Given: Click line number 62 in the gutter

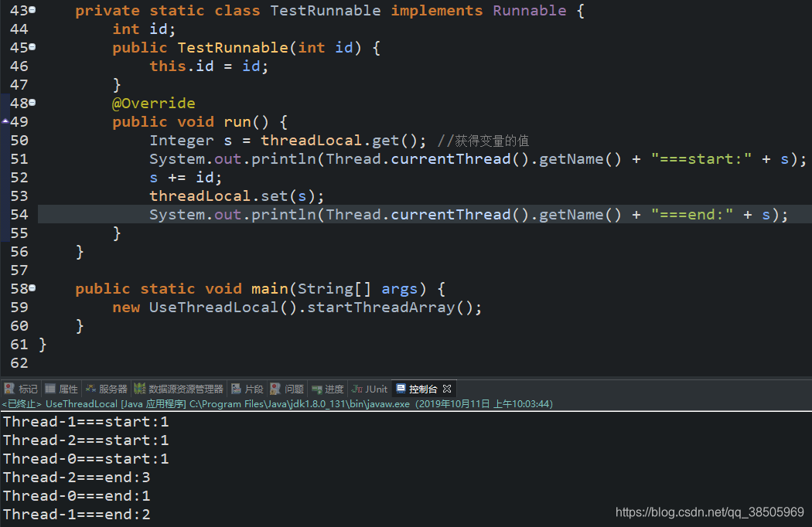Looking at the screenshot, I should click(19, 363).
